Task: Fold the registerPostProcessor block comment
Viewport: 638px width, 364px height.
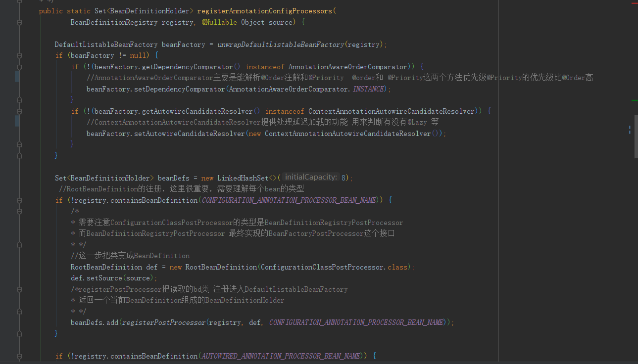Action: click(x=19, y=289)
